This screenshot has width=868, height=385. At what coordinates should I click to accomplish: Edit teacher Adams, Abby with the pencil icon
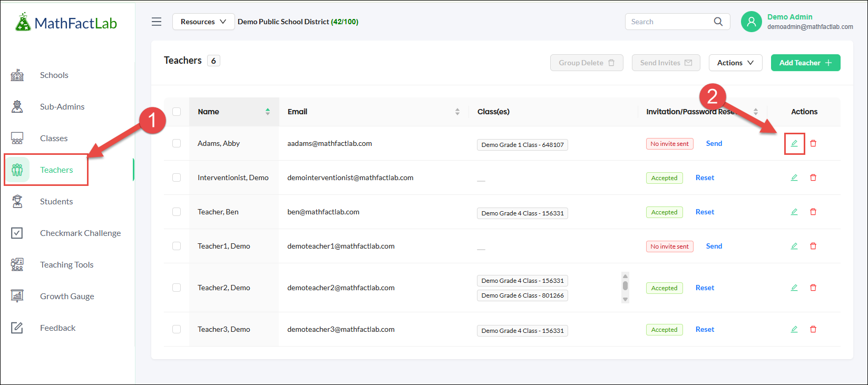[x=794, y=143]
